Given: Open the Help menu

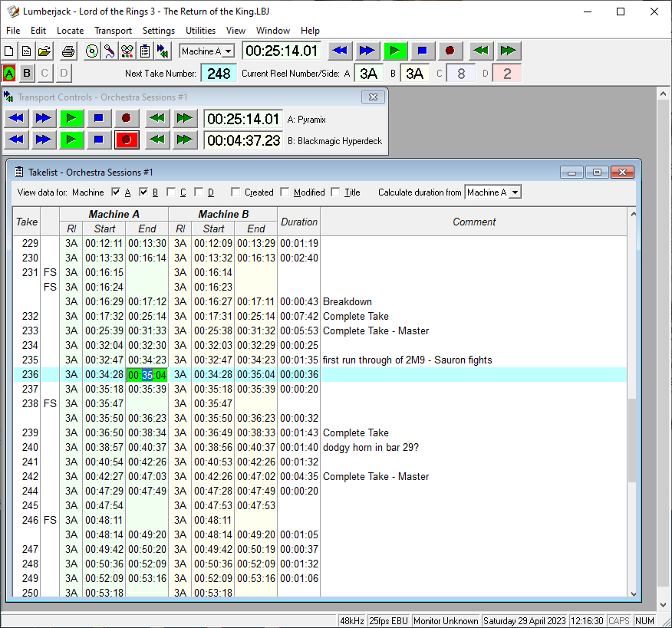Looking at the screenshot, I should click(310, 31).
